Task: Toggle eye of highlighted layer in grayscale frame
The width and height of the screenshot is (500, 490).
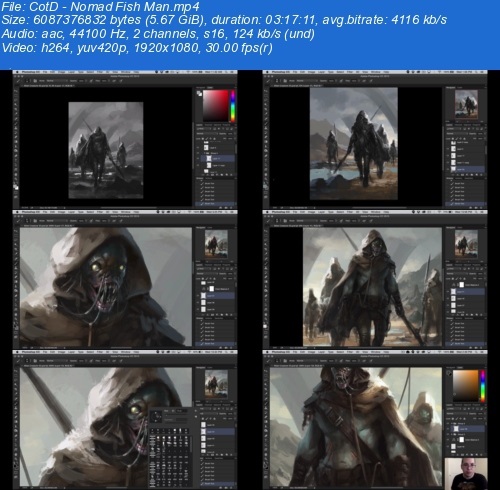Action: (198, 158)
